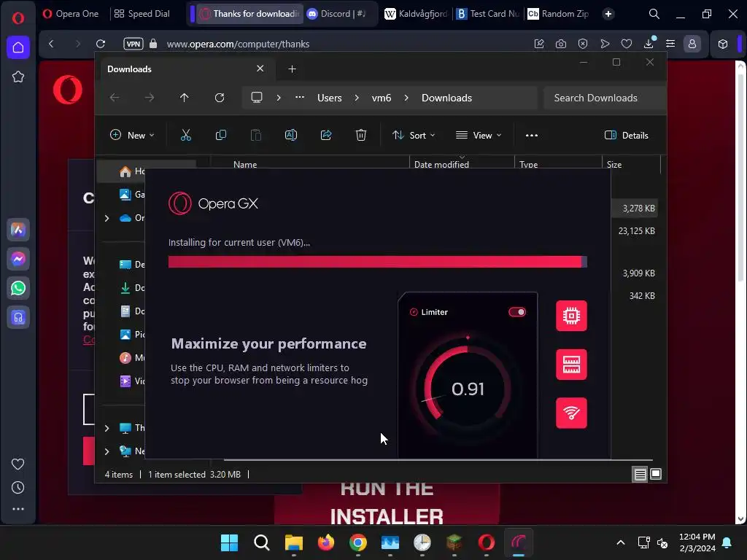Switch to the Opera One tab
This screenshot has width=747, height=560.
(71, 14)
